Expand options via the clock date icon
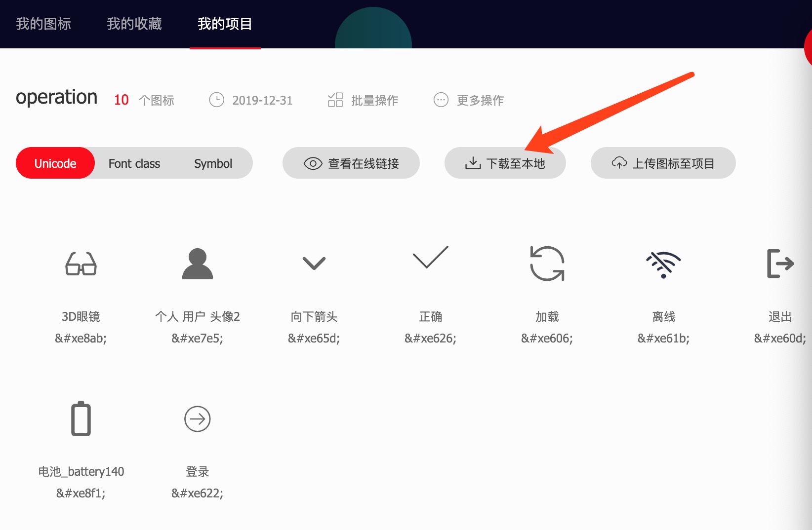Viewport: 812px width, 530px height. [x=217, y=100]
